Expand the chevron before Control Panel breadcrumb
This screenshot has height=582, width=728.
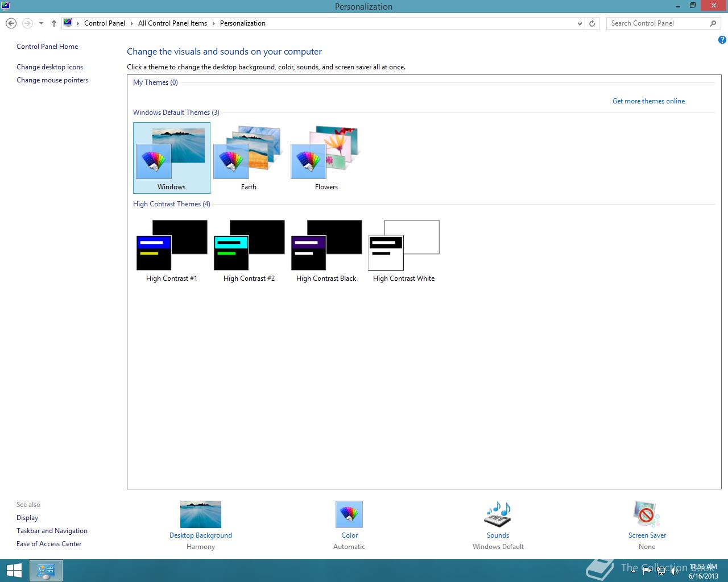click(78, 23)
